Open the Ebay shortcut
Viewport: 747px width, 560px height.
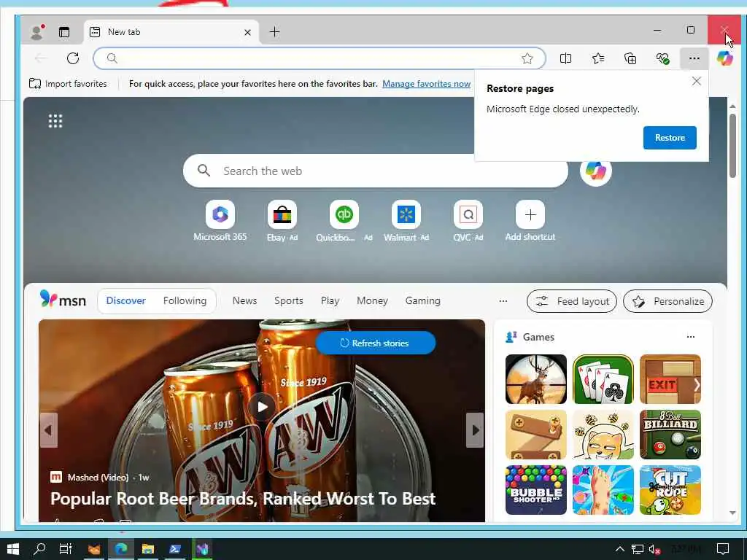point(282,221)
